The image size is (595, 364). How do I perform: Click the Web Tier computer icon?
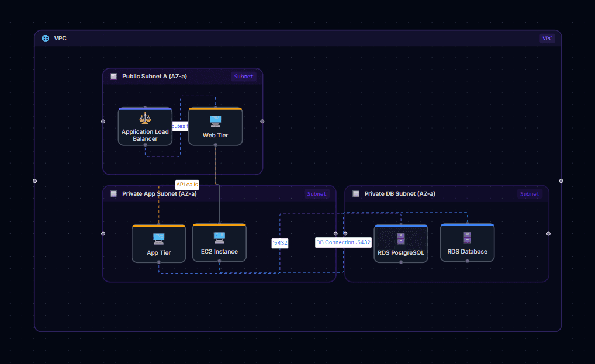(216, 122)
